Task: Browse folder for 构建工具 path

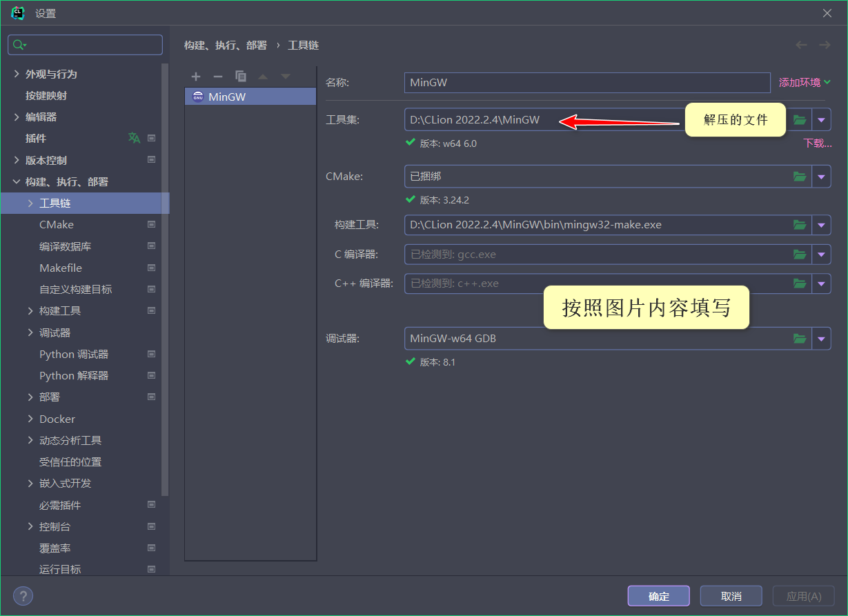Action: [x=800, y=225]
